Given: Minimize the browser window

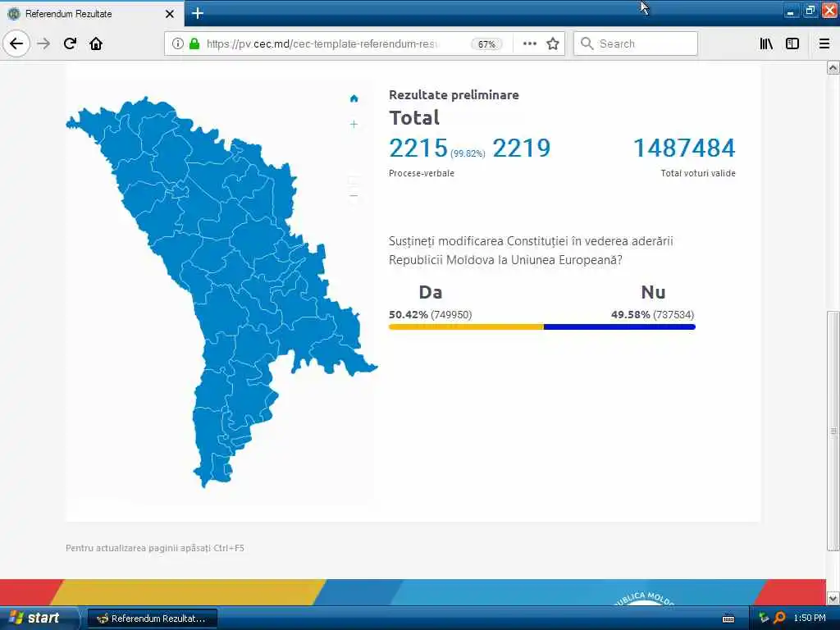Looking at the screenshot, I should (792, 11).
